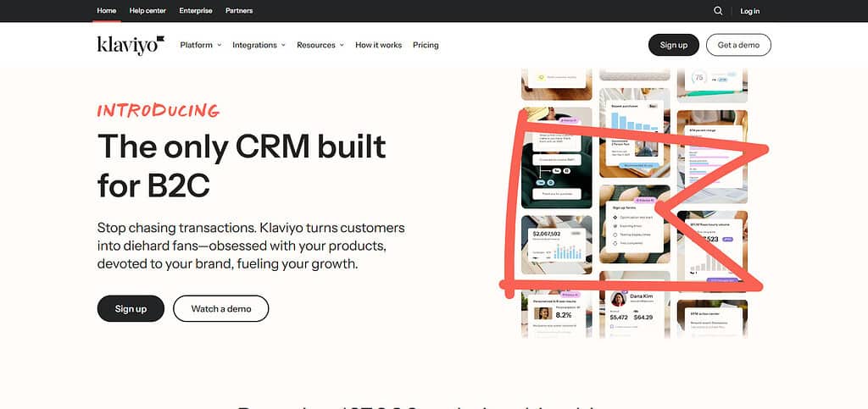The image size is (868, 409).
Task: Open the Dana Kim profile card
Action: tap(634, 305)
